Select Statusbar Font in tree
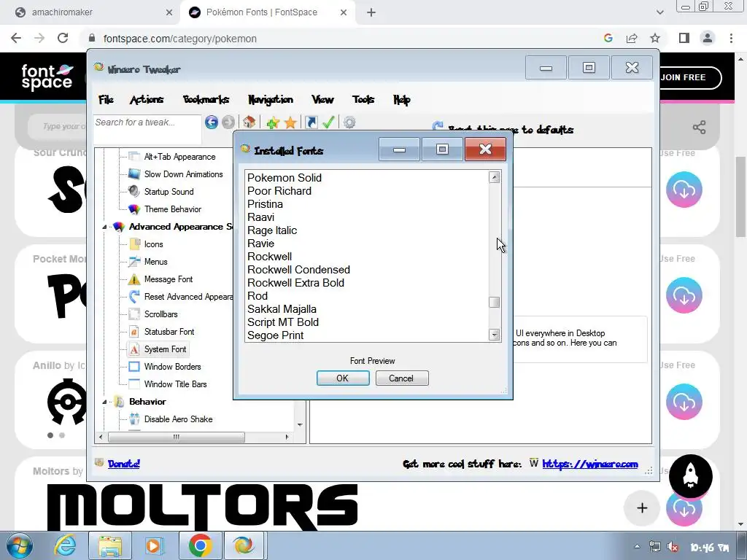The height and width of the screenshot is (560, 747). [x=169, y=332]
